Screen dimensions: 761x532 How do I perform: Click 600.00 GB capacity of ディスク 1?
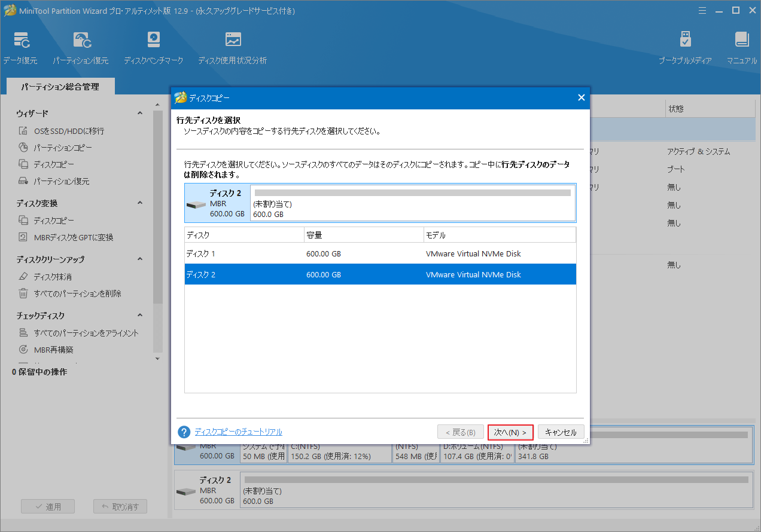click(324, 253)
